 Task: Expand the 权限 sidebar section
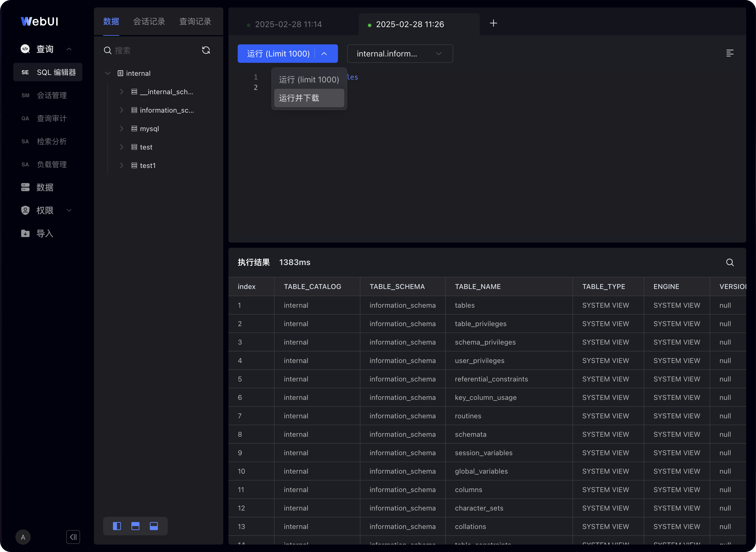click(69, 210)
